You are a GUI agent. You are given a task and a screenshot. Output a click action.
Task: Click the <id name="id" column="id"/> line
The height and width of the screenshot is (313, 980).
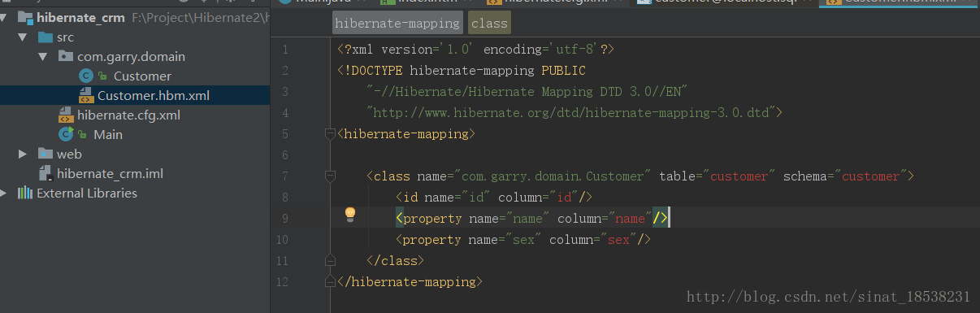coord(493,197)
